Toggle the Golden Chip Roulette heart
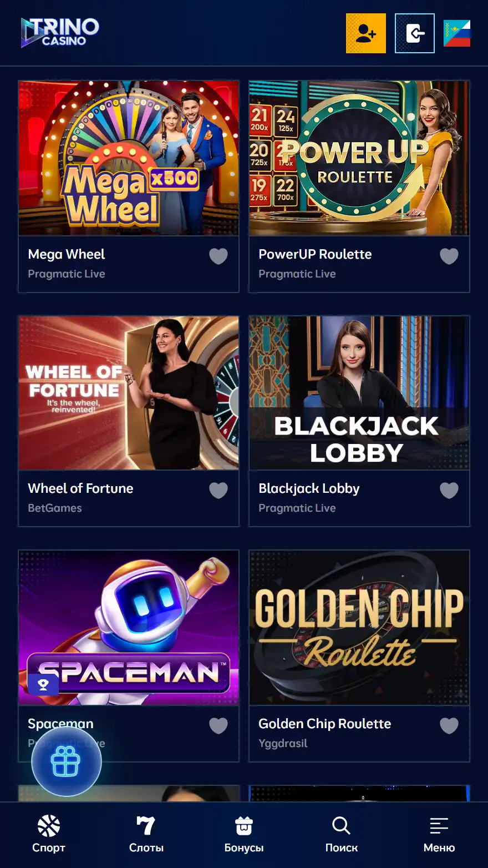The width and height of the screenshot is (488, 868). [449, 725]
